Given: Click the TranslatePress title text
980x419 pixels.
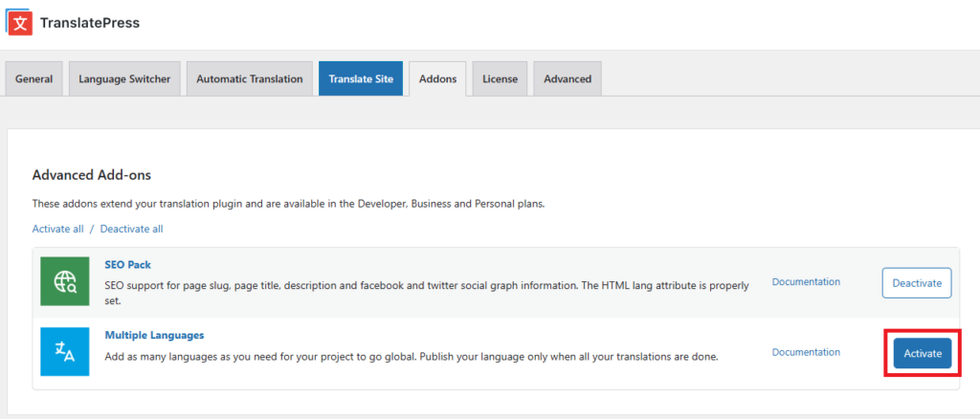Looking at the screenshot, I should coord(90,23).
